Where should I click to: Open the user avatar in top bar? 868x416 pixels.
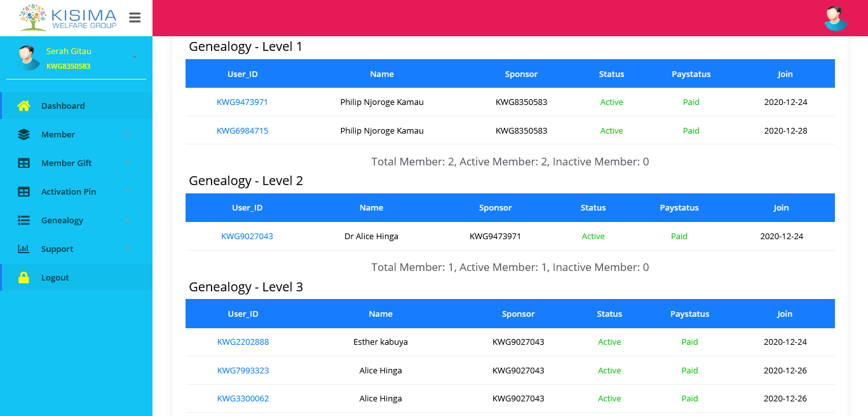tap(836, 18)
